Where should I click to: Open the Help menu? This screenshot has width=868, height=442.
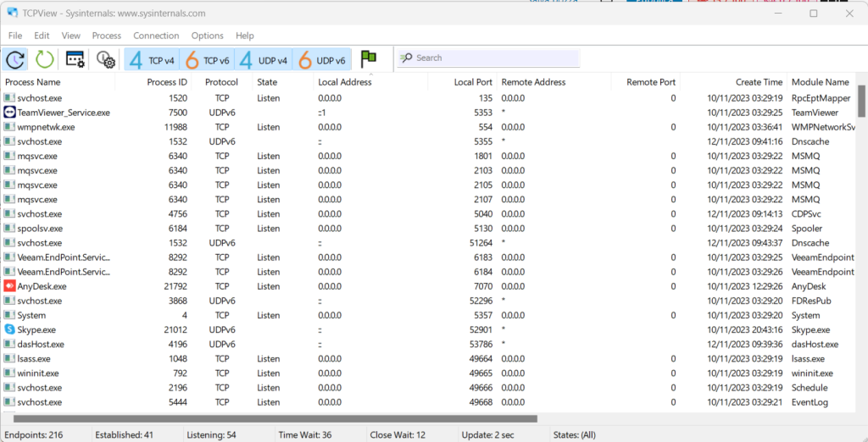(x=245, y=36)
